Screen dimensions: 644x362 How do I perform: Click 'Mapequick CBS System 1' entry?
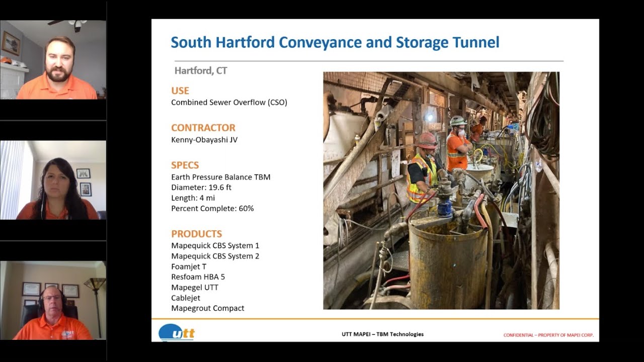click(x=215, y=246)
